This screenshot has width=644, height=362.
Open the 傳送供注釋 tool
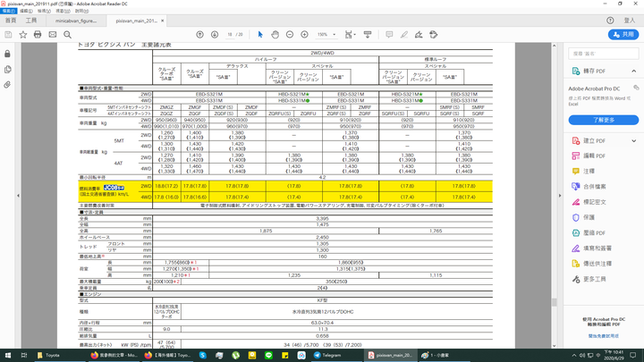click(592, 264)
